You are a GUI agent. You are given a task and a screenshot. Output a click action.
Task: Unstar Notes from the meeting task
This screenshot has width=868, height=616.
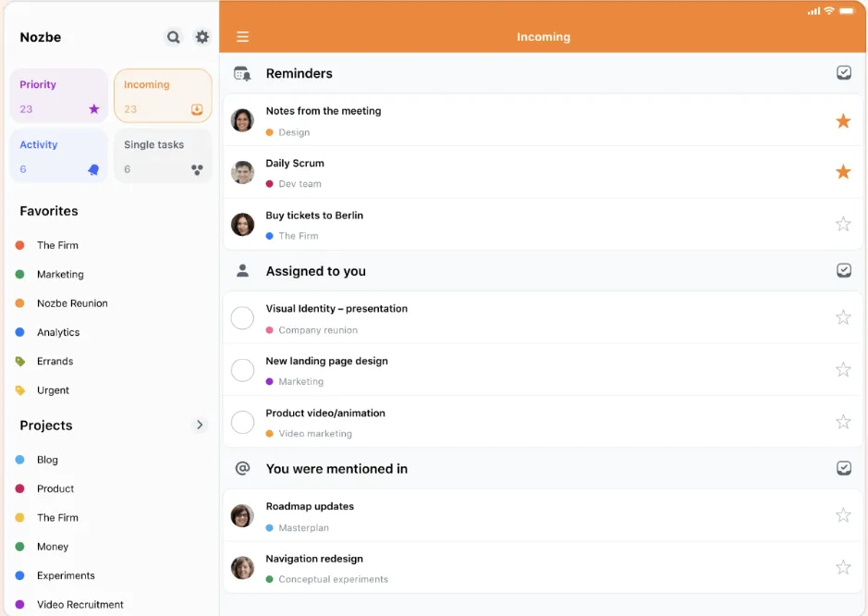[x=842, y=121]
